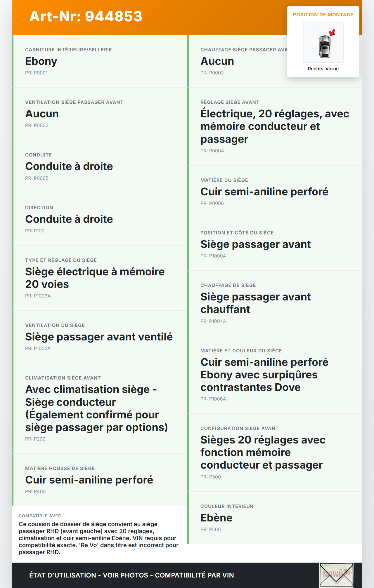Select Siège passager avant chauffant entry
This screenshot has height=588, width=374.
pos(255,303)
